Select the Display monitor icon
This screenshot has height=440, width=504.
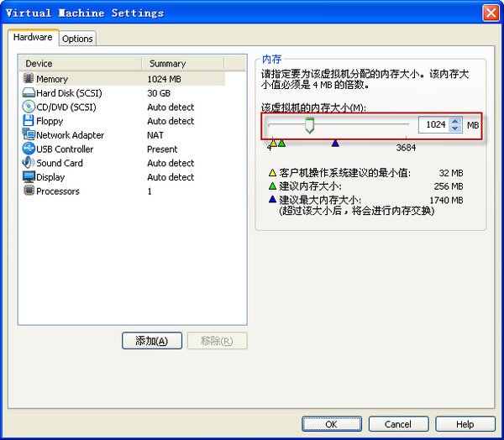click(29, 176)
